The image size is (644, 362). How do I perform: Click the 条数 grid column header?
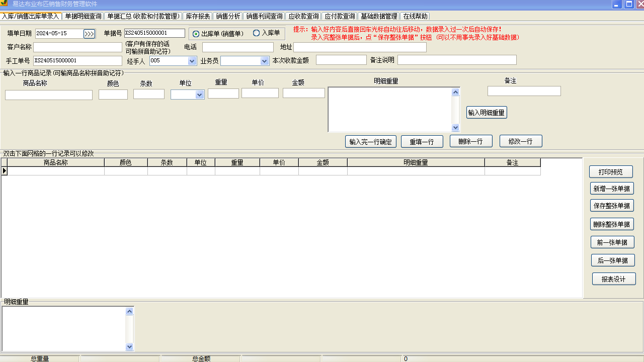click(167, 163)
